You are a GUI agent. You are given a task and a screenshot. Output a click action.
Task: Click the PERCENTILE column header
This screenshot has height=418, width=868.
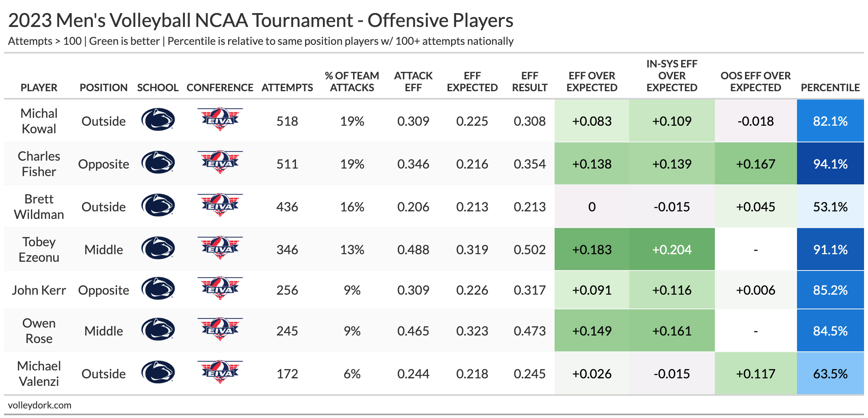coord(830,88)
